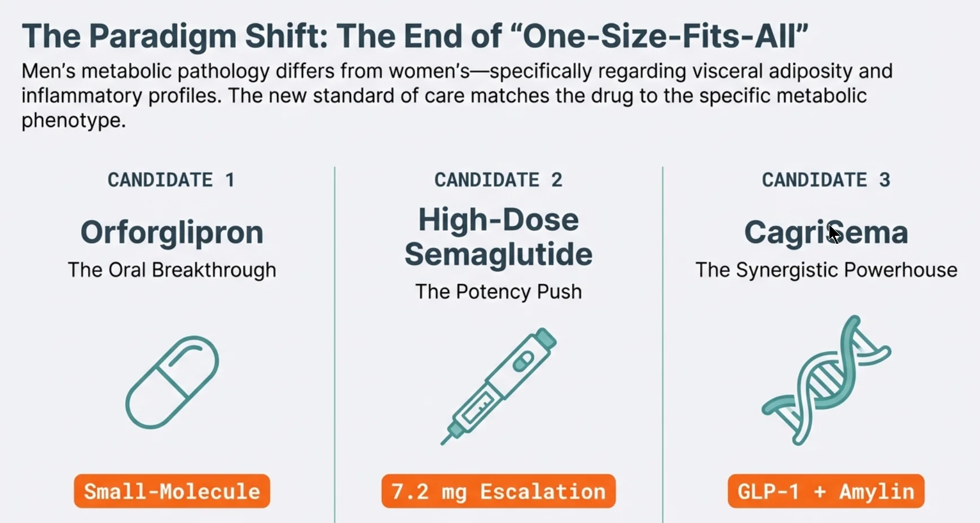Select the GLP-1 + Amylin badge

tap(825, 491)
